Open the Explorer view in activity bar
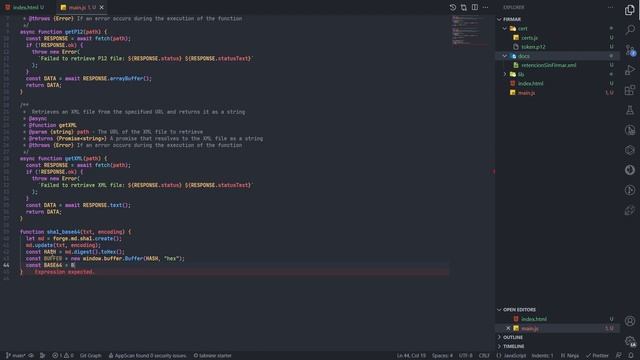Image resolution: width=640 pixels, height=360 pixels. tap(630, 10)
